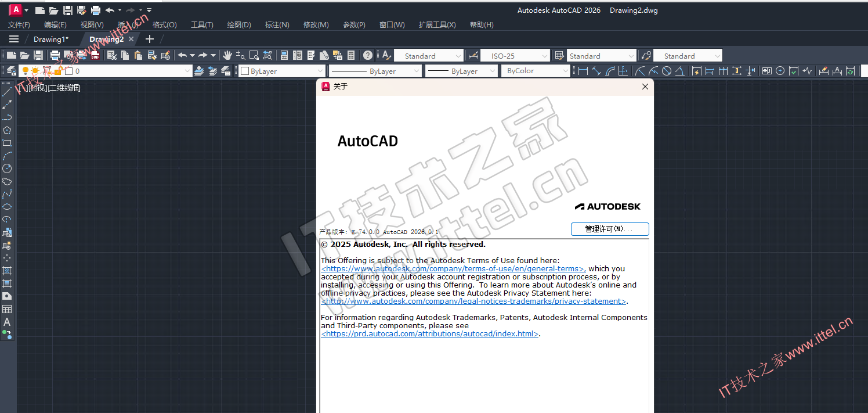
Task: Click the Export DWF icon
Action: (x=95, y=55)
